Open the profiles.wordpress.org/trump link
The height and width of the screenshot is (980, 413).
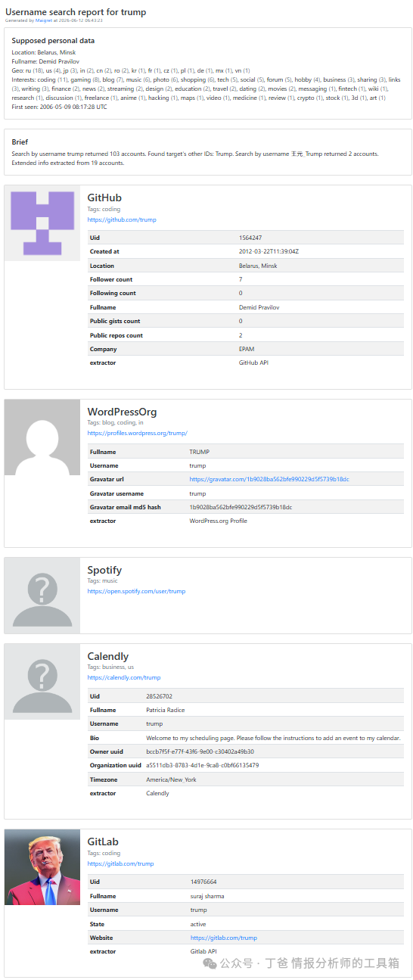pyautogui.click(x=137, y=433)
